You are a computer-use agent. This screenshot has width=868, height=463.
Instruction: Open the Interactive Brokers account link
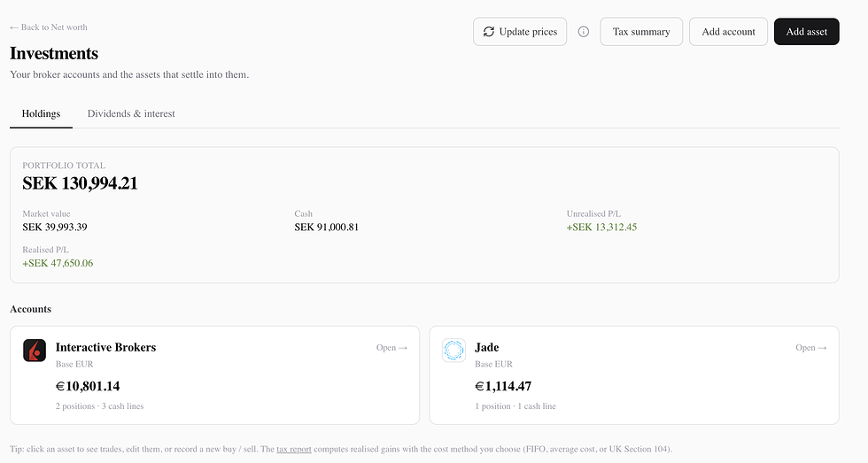391,347
